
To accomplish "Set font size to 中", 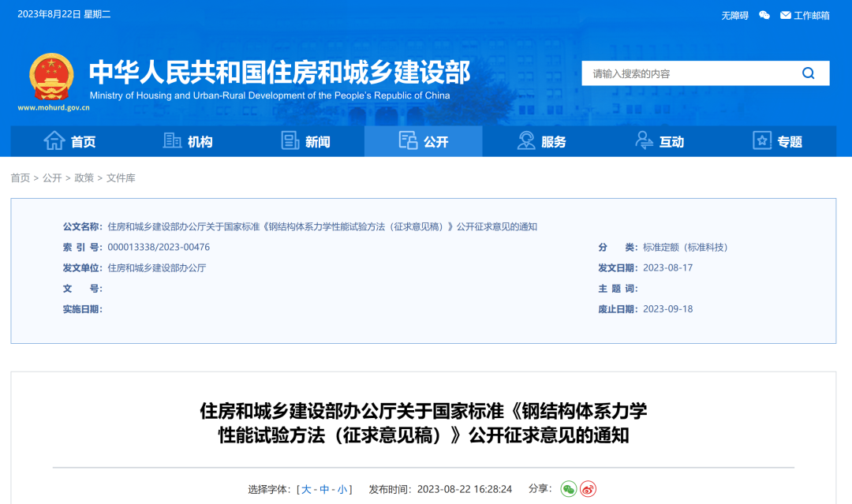I will click(324, 490).
